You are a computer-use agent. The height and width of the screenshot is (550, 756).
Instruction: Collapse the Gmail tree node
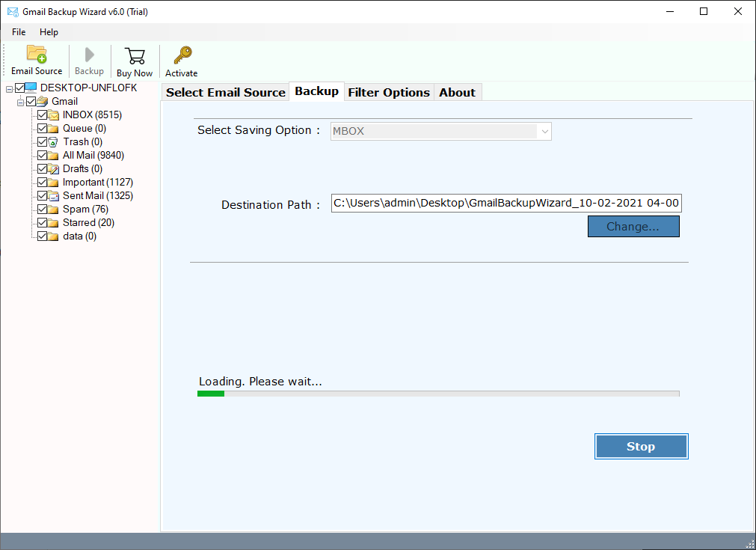click(x=20, y=103)
